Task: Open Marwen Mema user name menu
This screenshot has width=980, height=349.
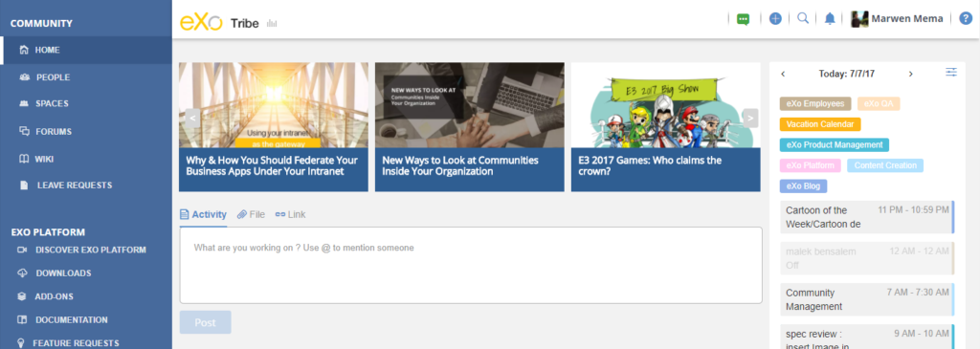Action: [x=907, y=19]
